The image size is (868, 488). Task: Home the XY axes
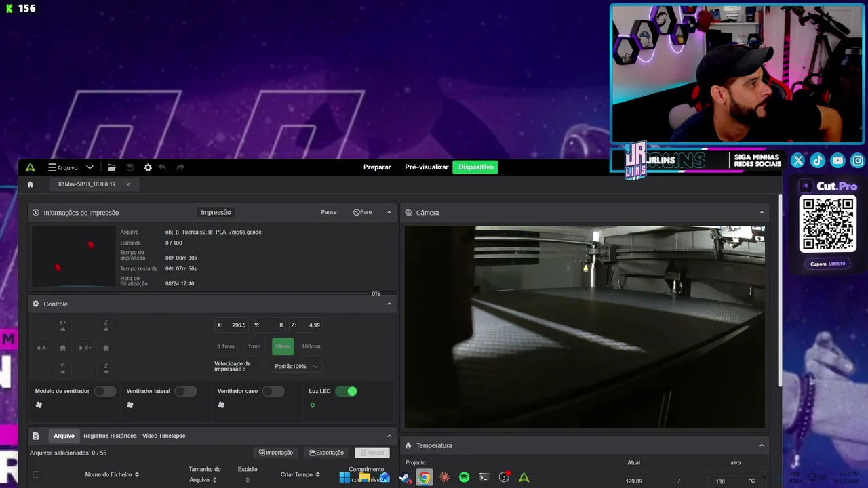point(63,348)
